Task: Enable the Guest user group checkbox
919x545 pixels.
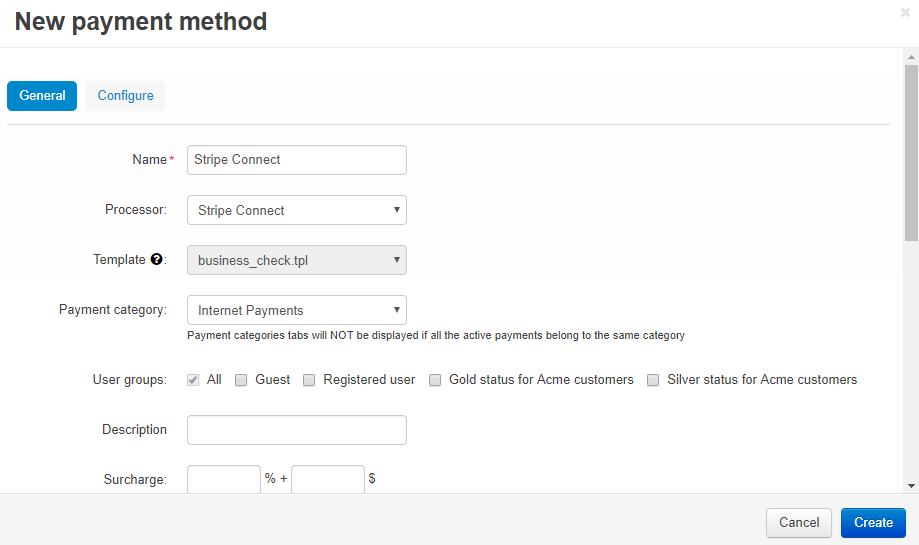Action: coord(241,380)
